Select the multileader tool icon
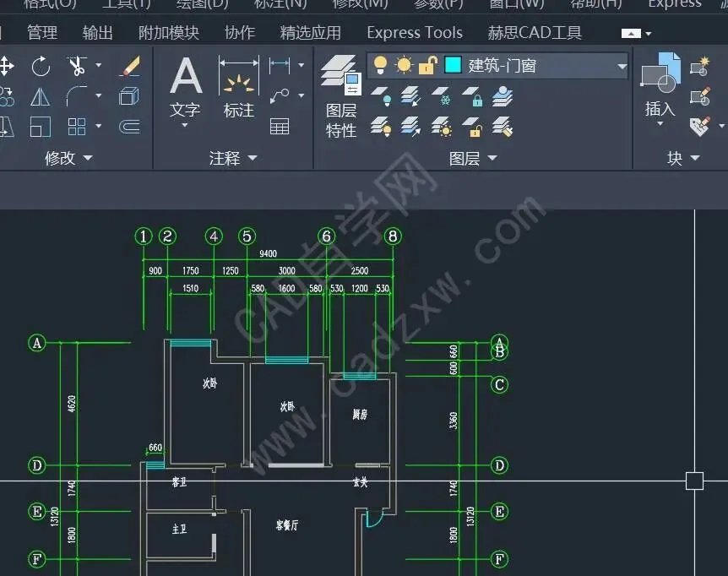 (x=280, y=95)
